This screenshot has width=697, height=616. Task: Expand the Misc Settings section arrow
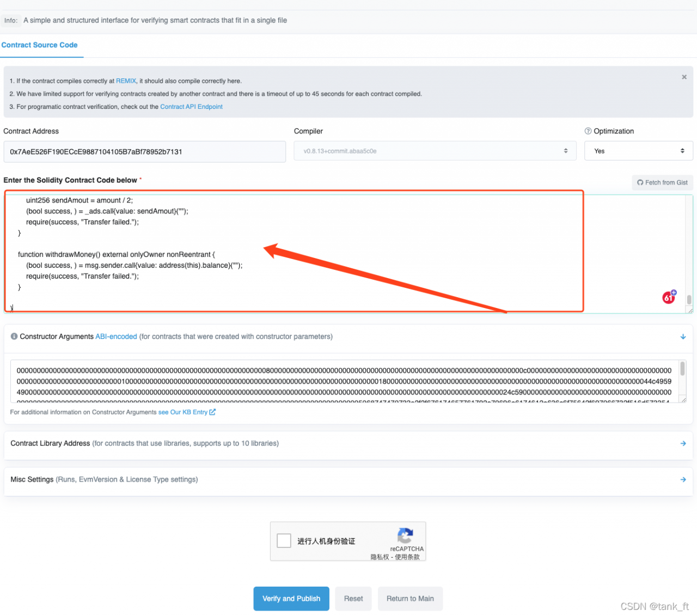coord(683,479)
